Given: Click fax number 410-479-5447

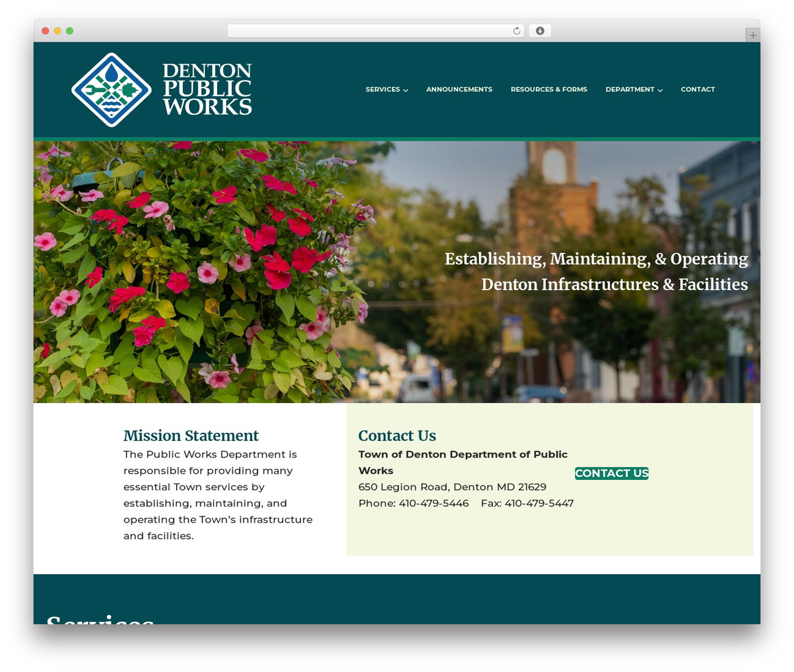Looking at the screenshot, I should 539,503.
